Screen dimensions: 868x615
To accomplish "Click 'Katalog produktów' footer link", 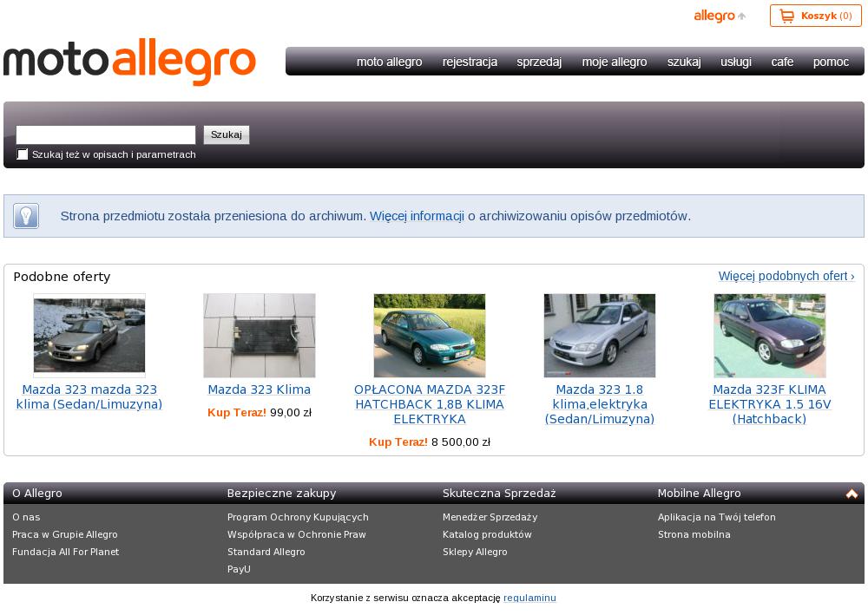I will point(487,534).
